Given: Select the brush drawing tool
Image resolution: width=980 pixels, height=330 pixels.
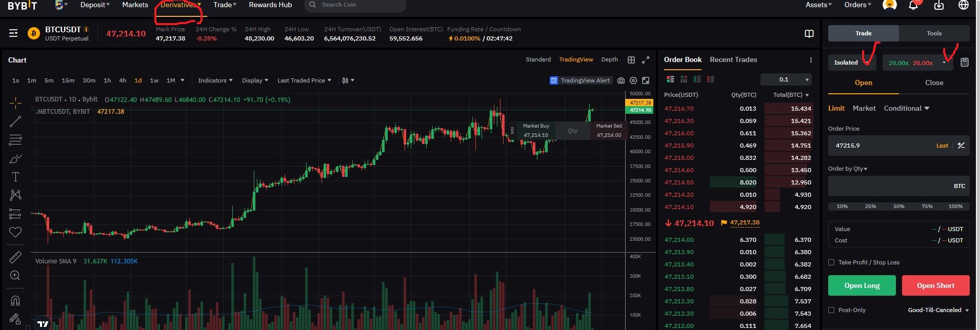Looking at the screenshot, I should tap(15, 158).
